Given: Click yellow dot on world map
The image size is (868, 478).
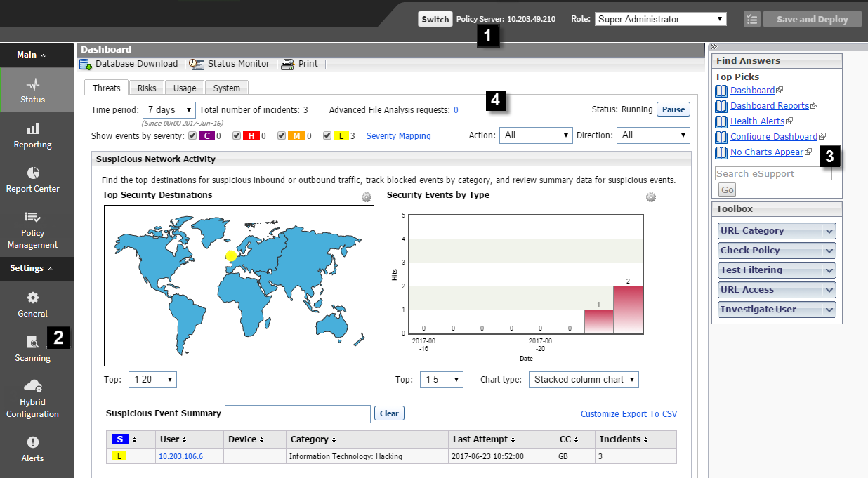Looking at the screenshot, I should click(x=231, y=256).
